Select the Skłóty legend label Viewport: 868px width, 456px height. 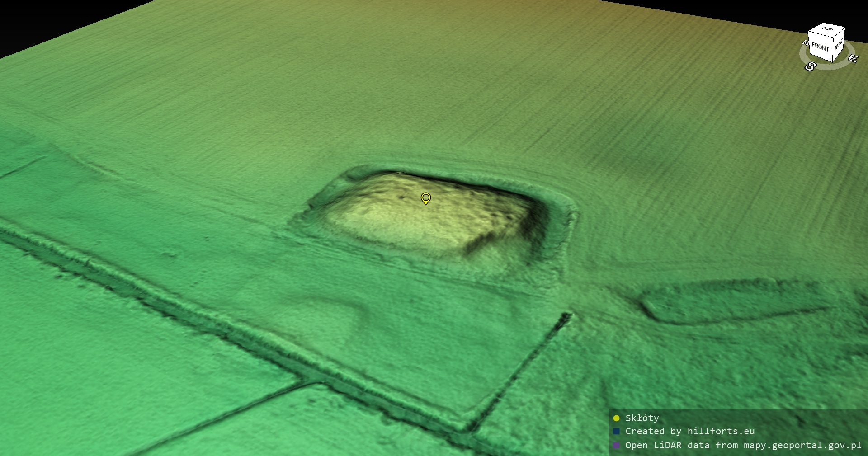(642, 418)
